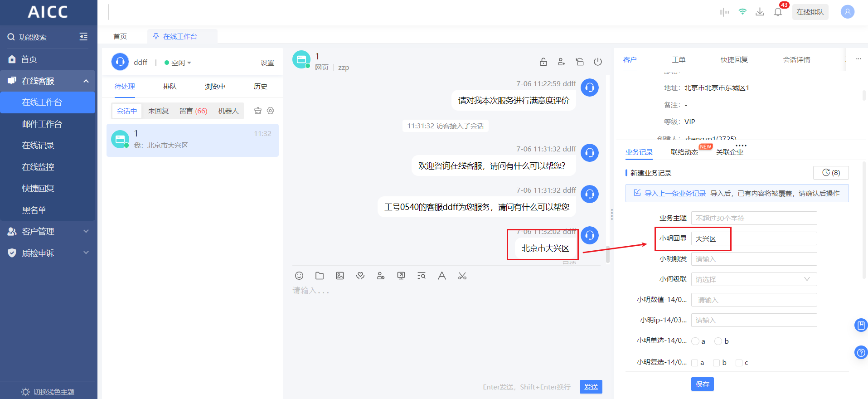Screen dimensions: 868x399
Task: Check checkbox c for 小明复选
Action: pyautogui.click(x=739, y=363)
